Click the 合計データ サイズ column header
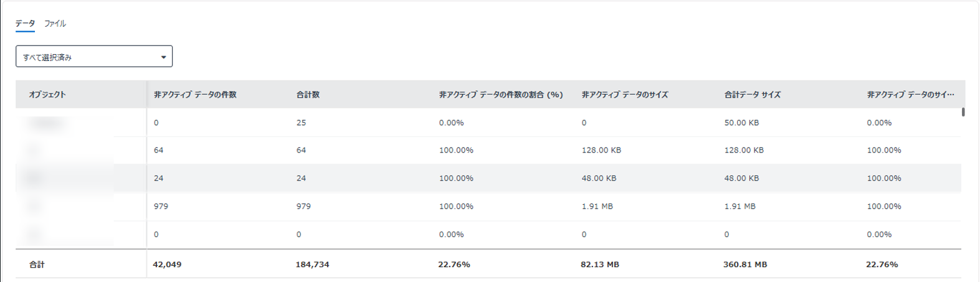Screen dimensions: 980x282 pyautogui.click(x=752, y=95)
